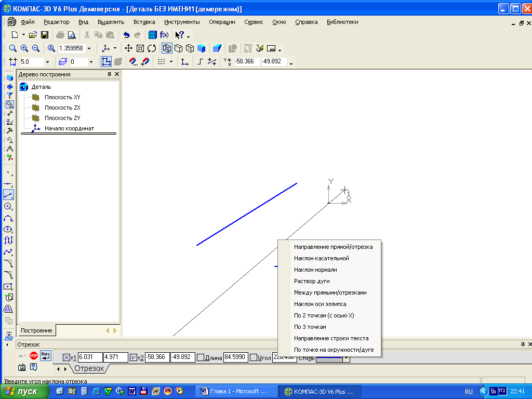The image size is (532, 399).
Task: Open an existing file with the folder icon
Action: (33, 35)
